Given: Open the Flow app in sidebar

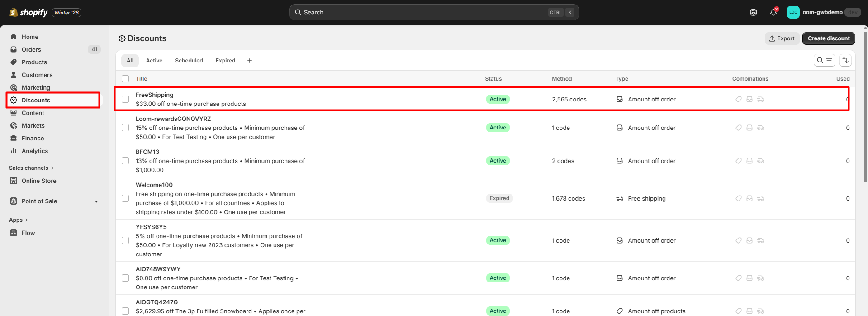Looking at the screenshot, I should 28,233.
